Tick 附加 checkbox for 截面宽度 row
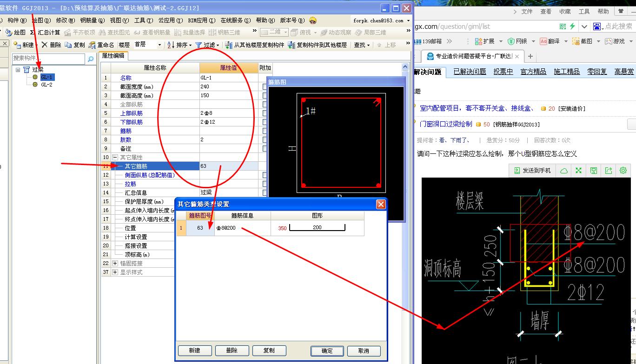The height and width of the screenshot is (364, 636). pyautogui.click(x=265, y=86)
